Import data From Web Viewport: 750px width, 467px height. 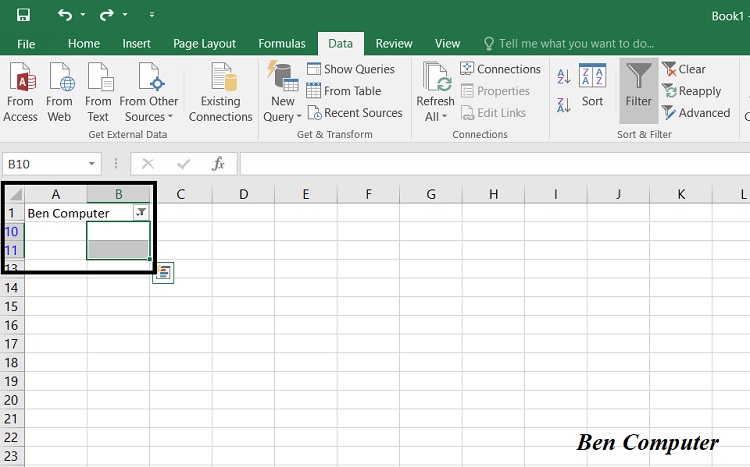pos(59,92)
